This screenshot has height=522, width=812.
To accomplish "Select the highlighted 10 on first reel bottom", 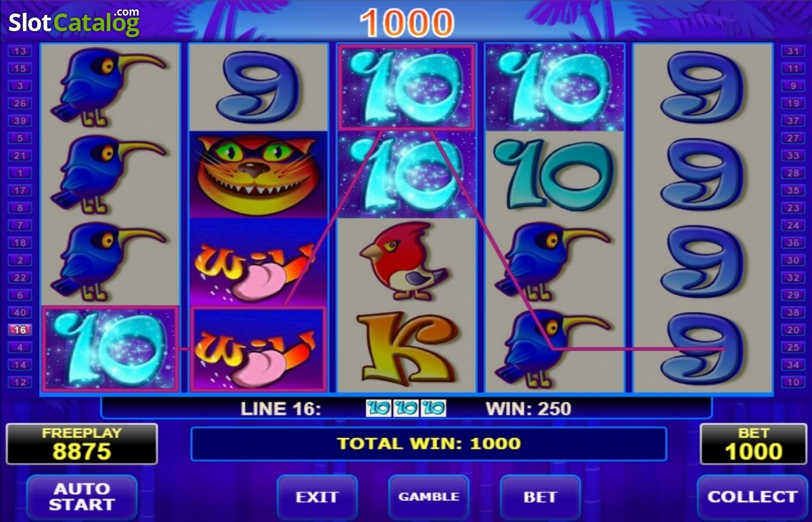I will pos(110,349).
